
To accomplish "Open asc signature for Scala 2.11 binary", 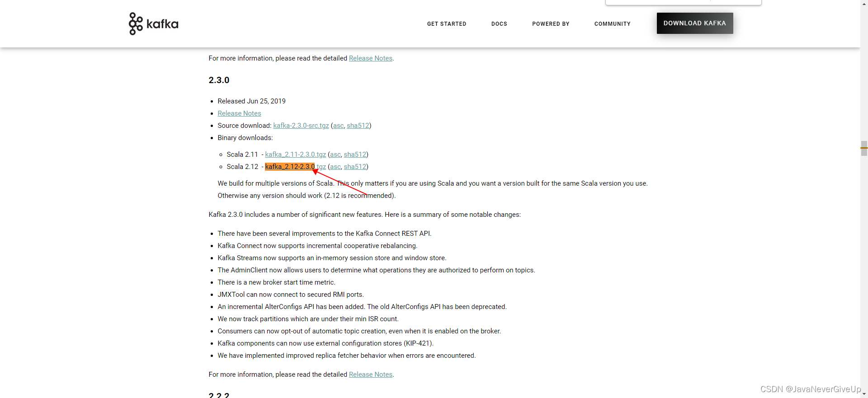I will (335, 155).
